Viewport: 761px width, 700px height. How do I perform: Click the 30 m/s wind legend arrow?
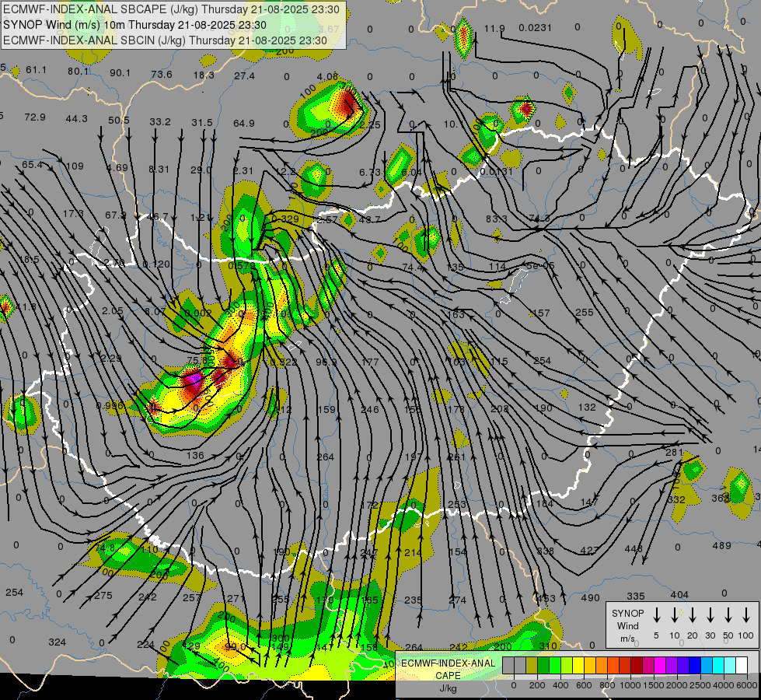710,615
